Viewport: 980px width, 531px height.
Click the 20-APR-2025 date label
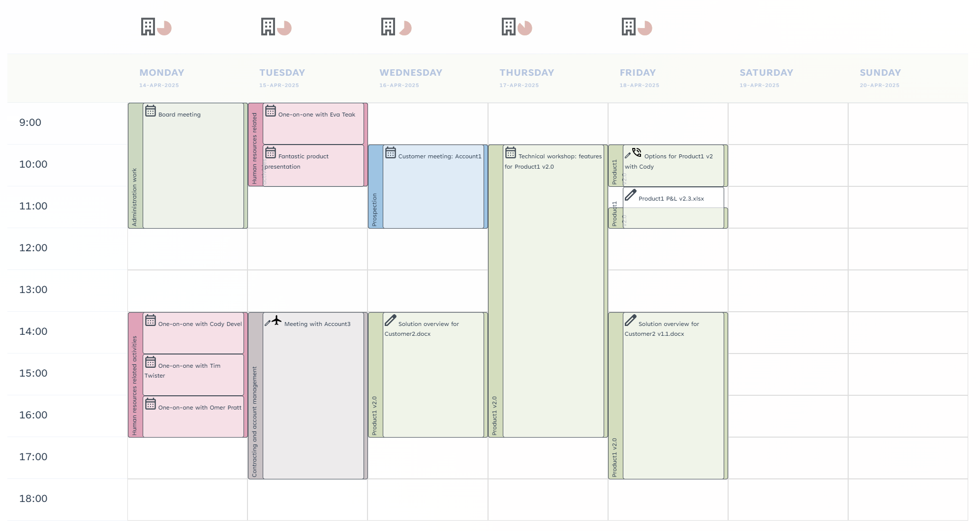pos(880,86)
